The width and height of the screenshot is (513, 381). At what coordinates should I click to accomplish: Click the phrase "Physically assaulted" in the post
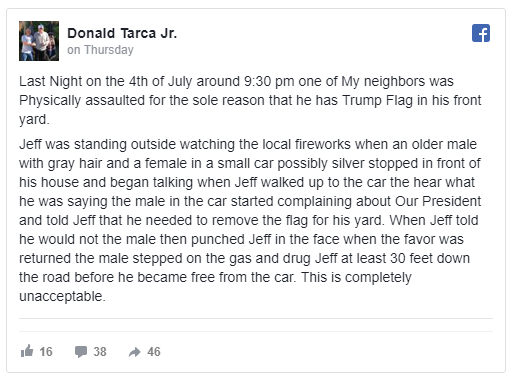point(82,100)
